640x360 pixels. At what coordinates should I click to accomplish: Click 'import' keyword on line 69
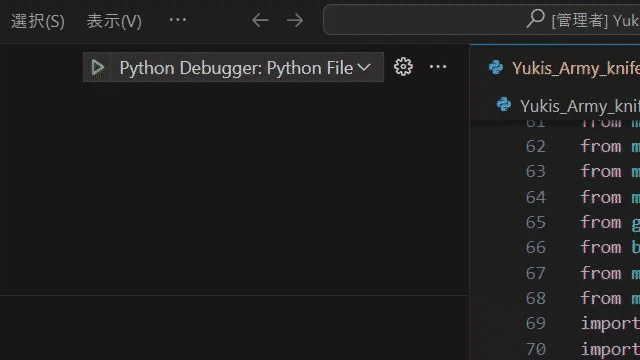pos(610,324)
